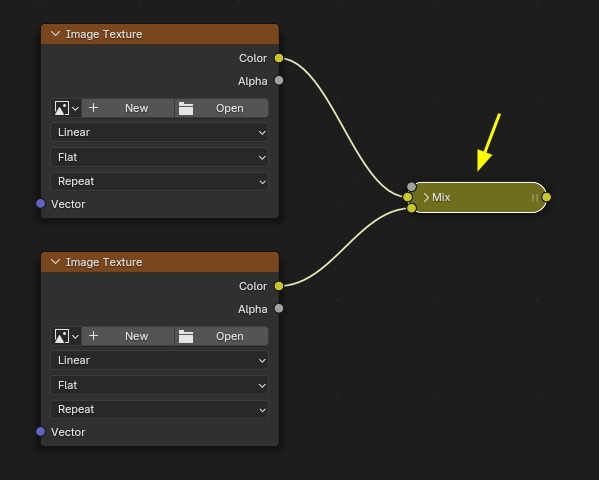Click the plus icon in the upper node's New button
This screenshot has width=599, height=480.
point(94,108)
